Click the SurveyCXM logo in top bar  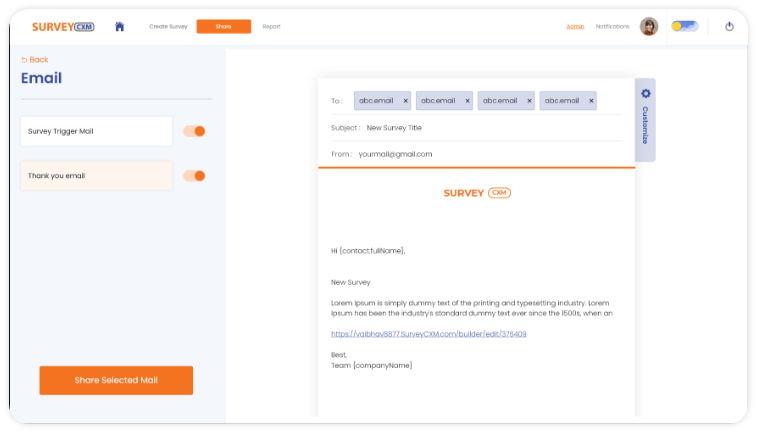tap(63, 27)
